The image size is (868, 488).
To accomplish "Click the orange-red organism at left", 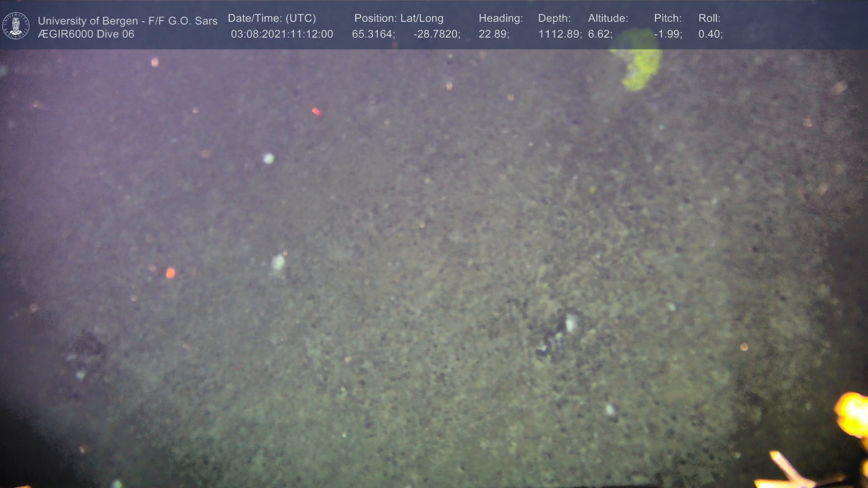I will point(170,273).
